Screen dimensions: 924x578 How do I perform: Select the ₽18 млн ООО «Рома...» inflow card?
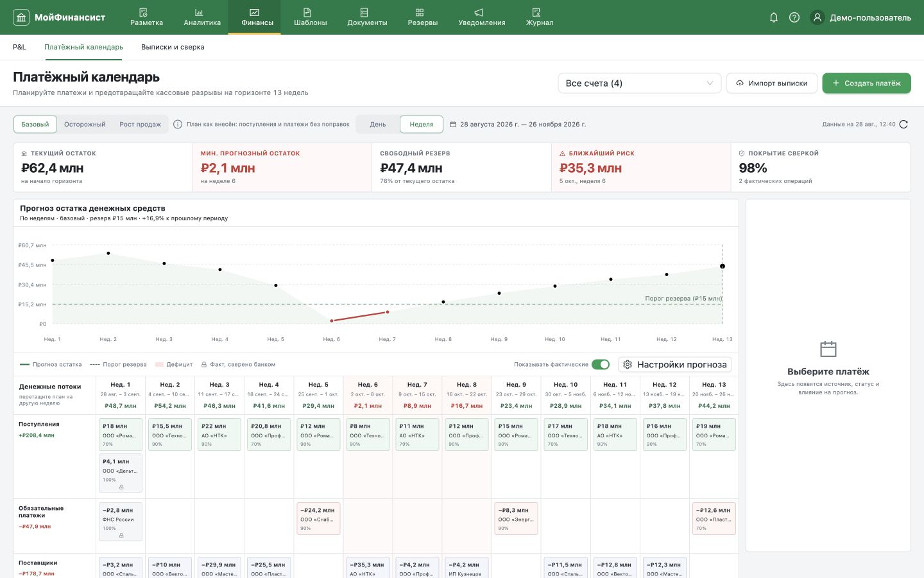click(x=121, y=435)
